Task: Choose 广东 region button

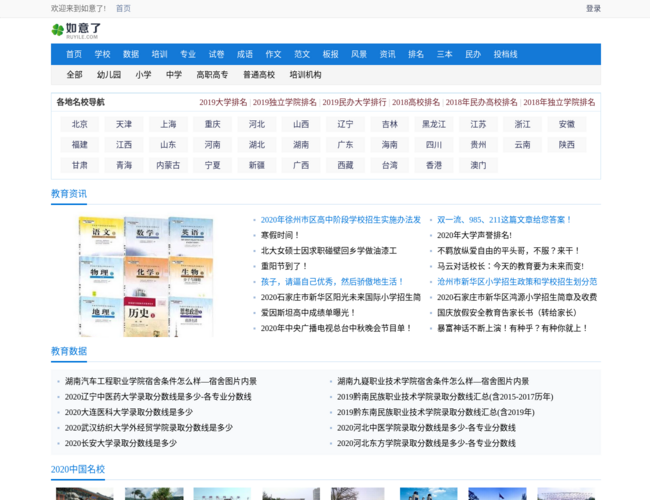Action: click(x=345, y=145)
